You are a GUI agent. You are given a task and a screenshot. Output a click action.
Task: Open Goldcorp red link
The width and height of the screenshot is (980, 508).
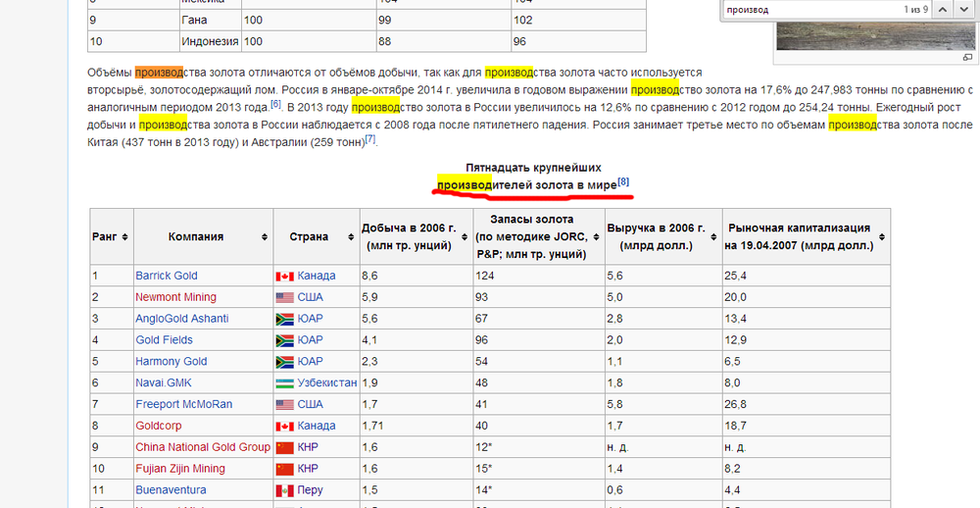coord(159,426)
